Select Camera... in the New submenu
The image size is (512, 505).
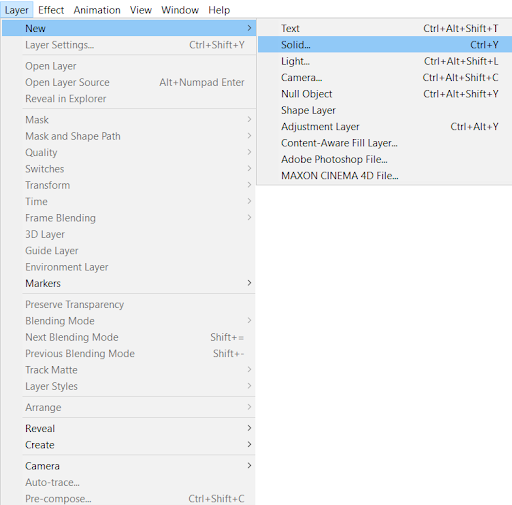pos(385,77)
